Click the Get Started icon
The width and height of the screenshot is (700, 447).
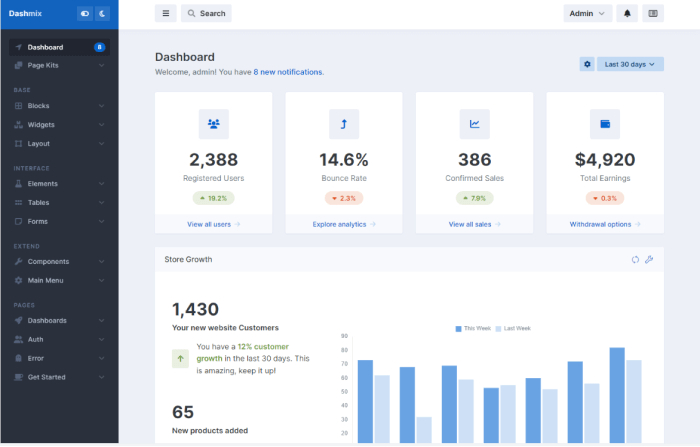pyautogui.click(x=18, y=377)
